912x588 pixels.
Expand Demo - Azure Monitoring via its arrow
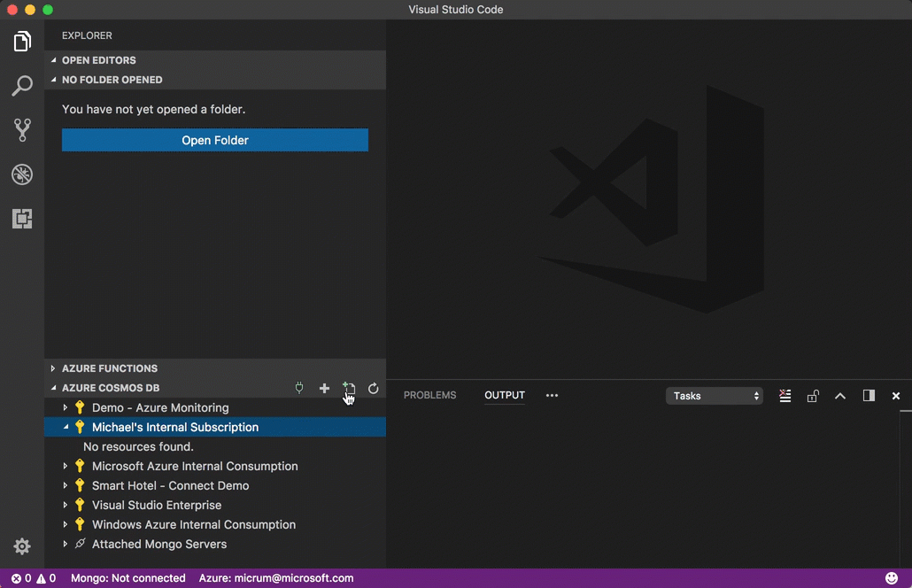[66, 407]
